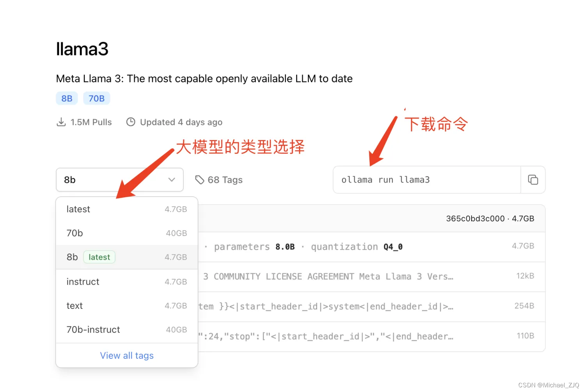Click the 70B size badge
Viewport: 585px width, 392px height.
tap(96, 98)
